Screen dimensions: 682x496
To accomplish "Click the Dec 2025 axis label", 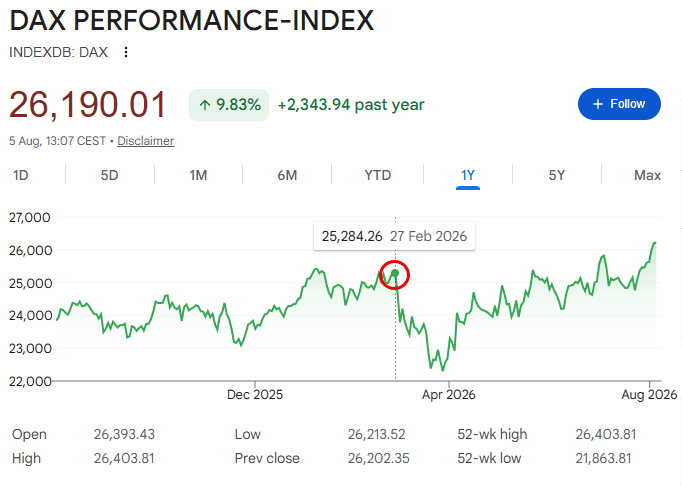I will 255,395.
